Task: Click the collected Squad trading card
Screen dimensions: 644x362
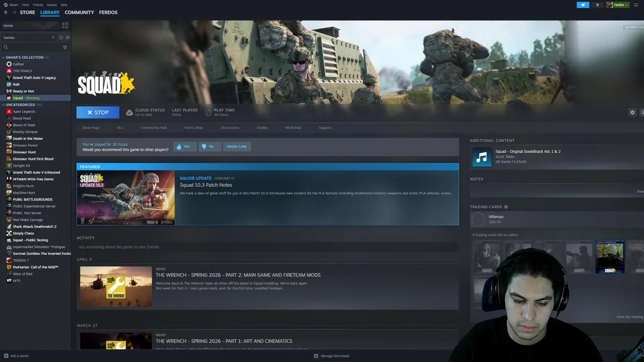Action: [x=610, y=257]
